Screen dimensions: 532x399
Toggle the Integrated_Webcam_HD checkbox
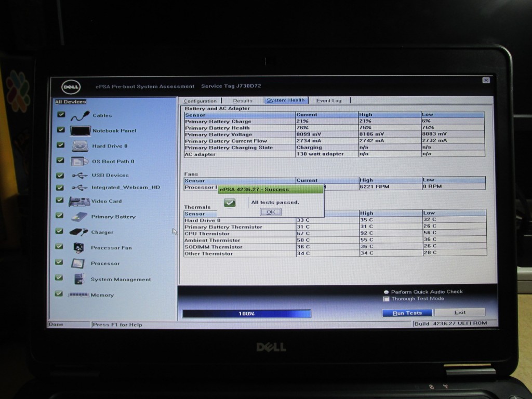click(x=60, y=187)
